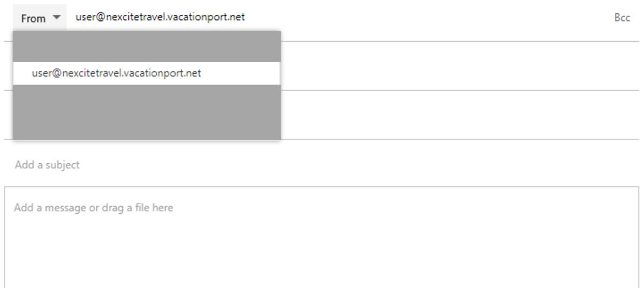Click the sender address beside From

(160, 17)
